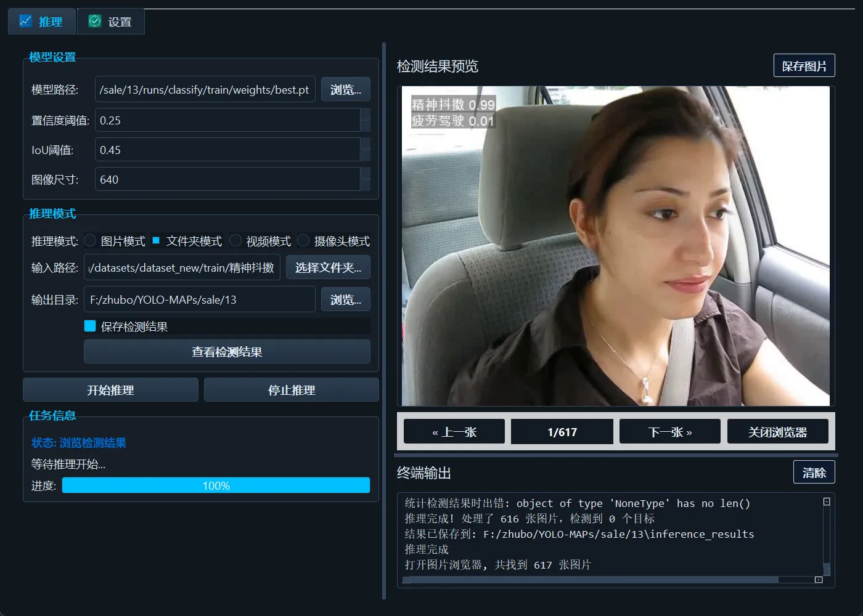863x616 pixels.
Task: Select the chart icon on the 推理 tab
Action: [x=26, y=21]
